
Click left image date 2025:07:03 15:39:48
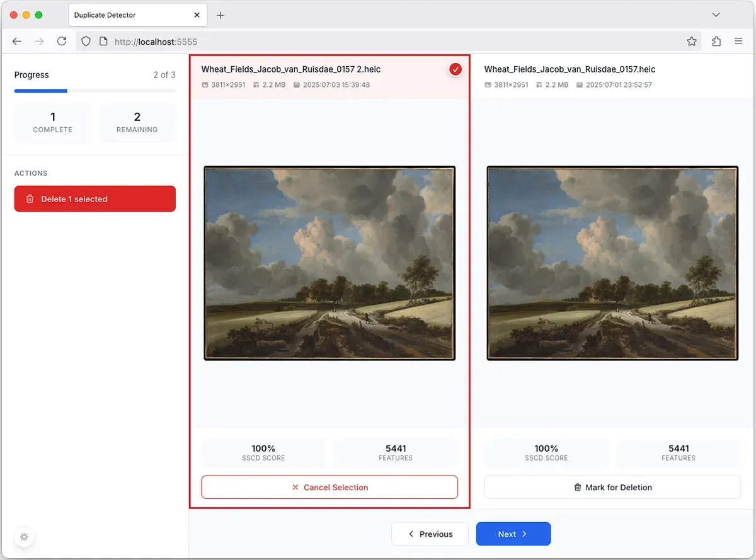(x=336, y=85)
